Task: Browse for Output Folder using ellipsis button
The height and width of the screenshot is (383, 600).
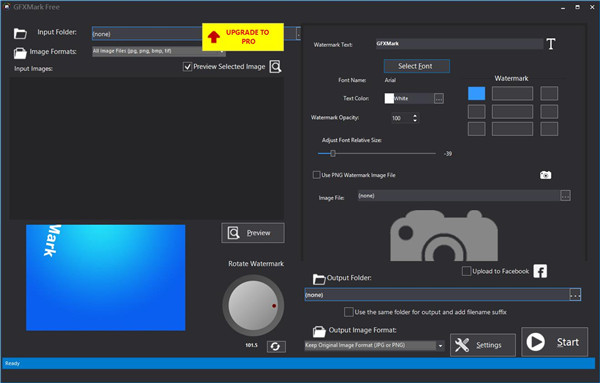Action: point(575,295)
